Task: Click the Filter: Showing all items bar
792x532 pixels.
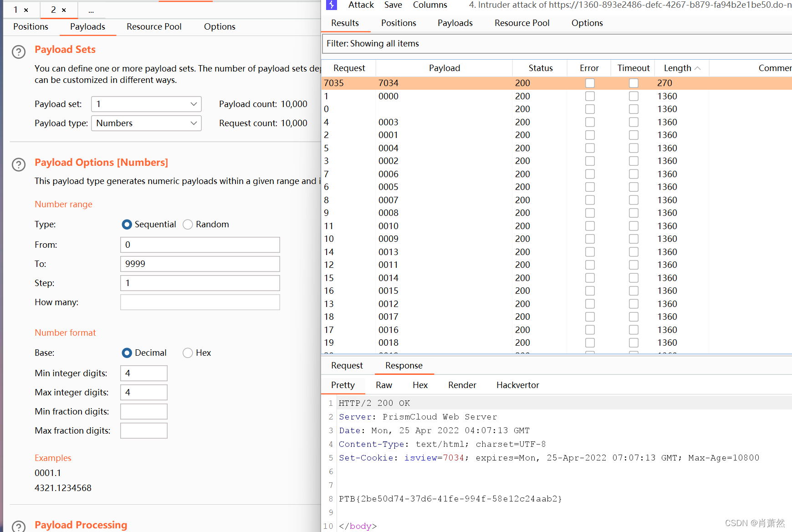Action: pyautogui.click(x=557, y=44)
